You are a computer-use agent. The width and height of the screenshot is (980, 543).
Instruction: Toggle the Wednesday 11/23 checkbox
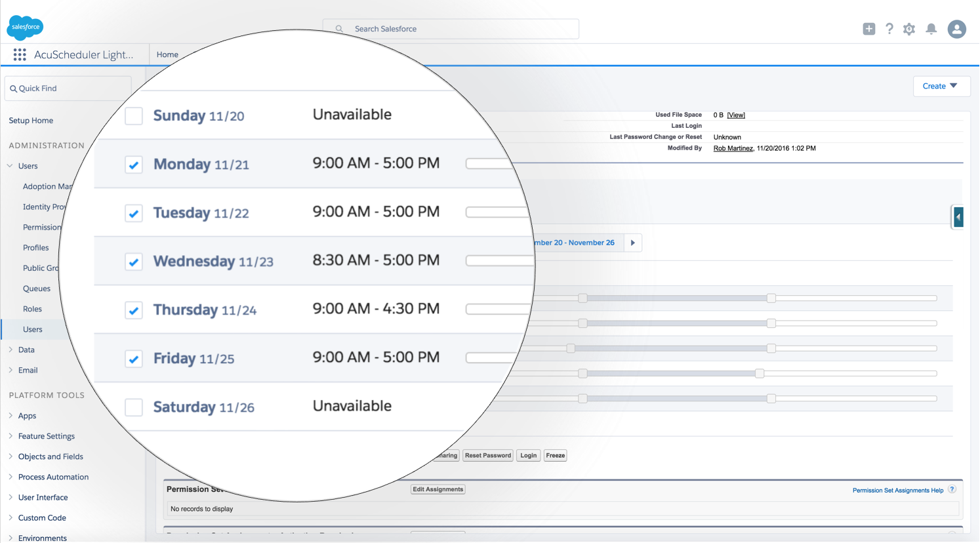point(134,262)
